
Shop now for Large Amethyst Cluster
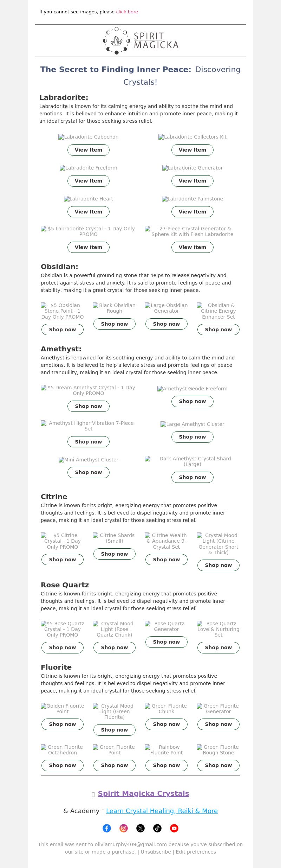192,437
